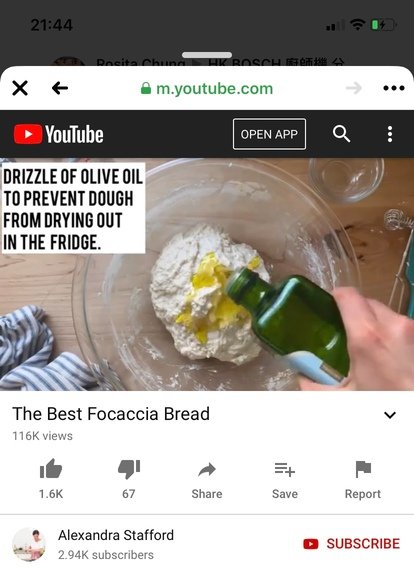Open the Alexandra Stafford channel name
Viewport: 414px width, 571px height.
(116, 535)
